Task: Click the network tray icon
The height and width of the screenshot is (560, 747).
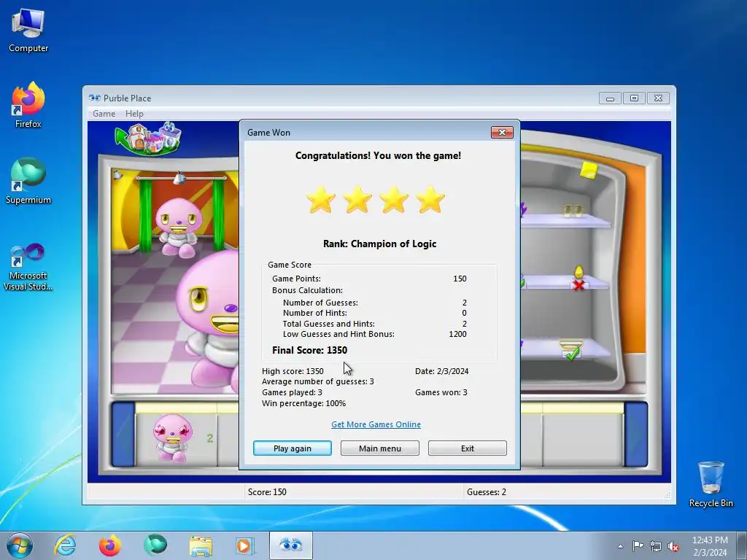Action: point(656,546)
